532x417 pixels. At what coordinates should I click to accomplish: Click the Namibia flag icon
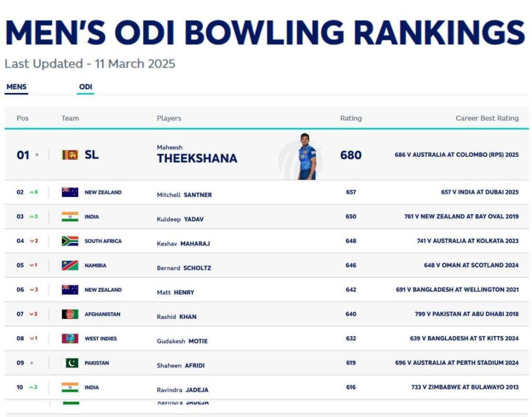pos(70,265)
